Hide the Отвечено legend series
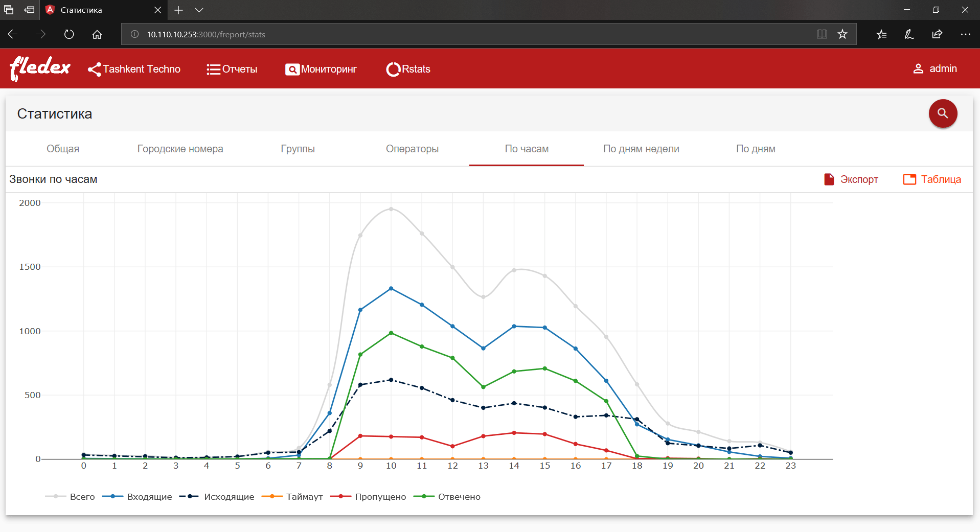 tap(447, 497)
